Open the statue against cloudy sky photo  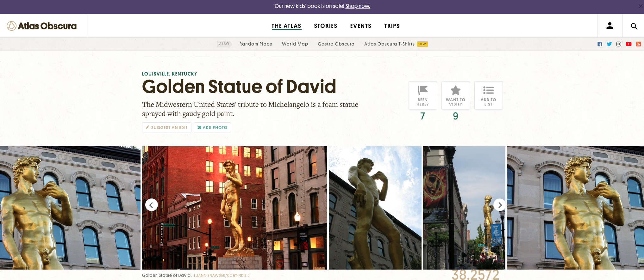pyautogui.click(x=375, y=208)
